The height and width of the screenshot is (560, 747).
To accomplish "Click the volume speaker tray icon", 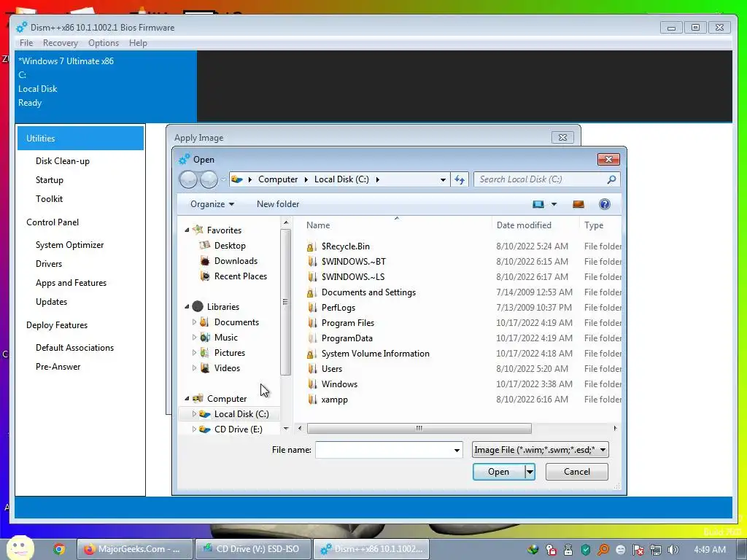I will tap(673, 550).
